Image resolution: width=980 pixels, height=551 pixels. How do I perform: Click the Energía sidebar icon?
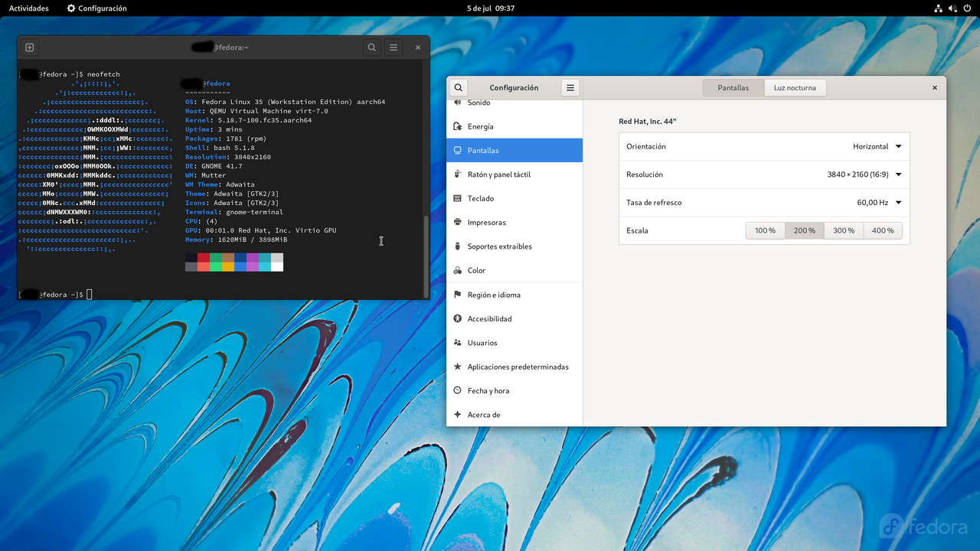tap(458, 126)
